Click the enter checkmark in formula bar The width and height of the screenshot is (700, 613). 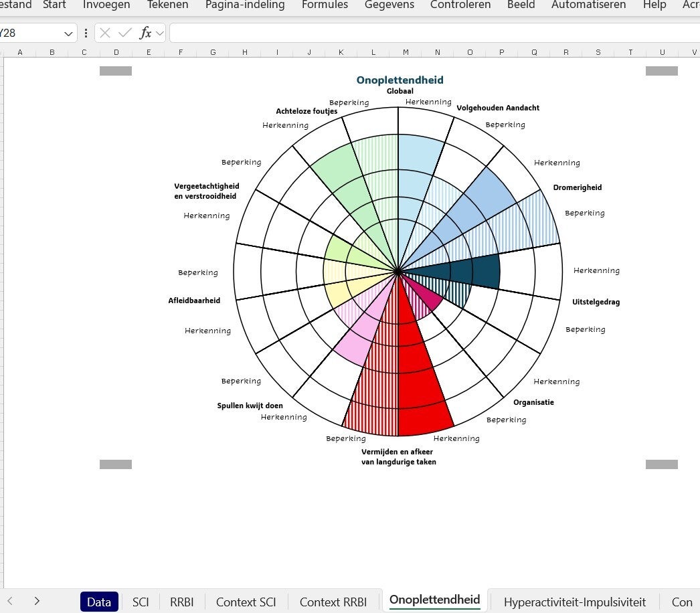click(124, 33)
